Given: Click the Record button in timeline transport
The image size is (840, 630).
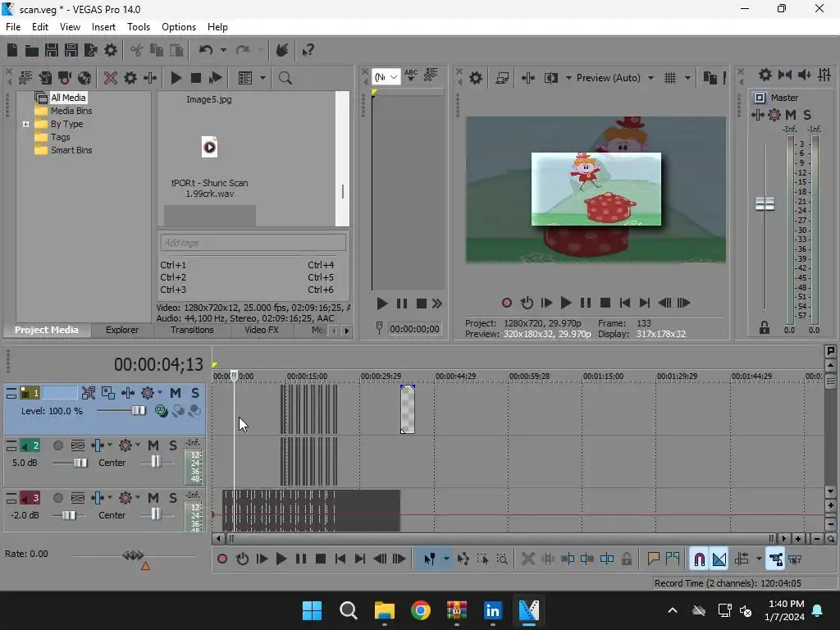Looking at the screenshot, I should tap(221, 559).
